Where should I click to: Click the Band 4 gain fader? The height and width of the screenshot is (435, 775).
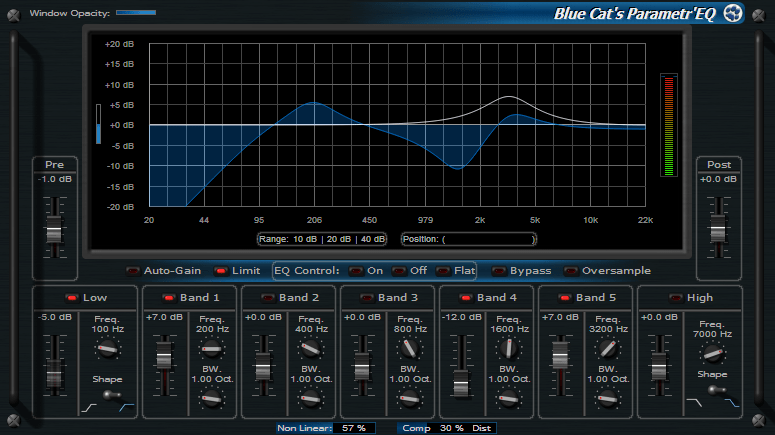pyautogui.click(x=461, y=384)
